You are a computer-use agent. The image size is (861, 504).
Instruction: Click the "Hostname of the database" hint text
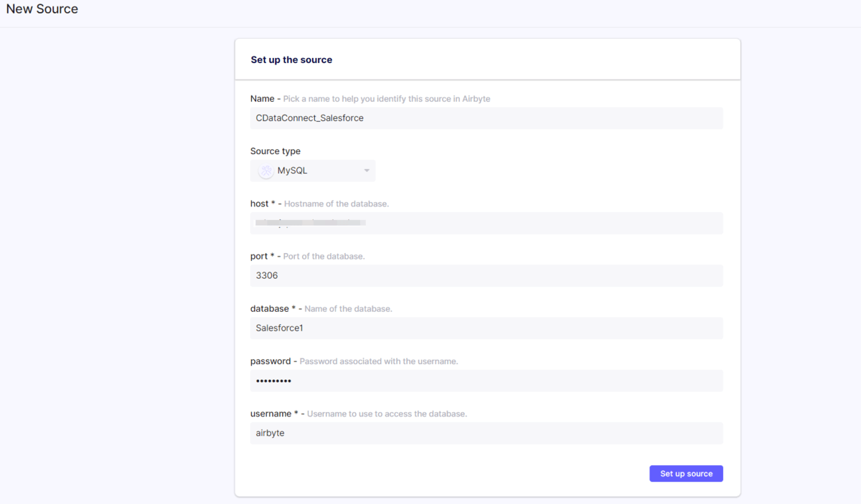click(x=337, y=204)
